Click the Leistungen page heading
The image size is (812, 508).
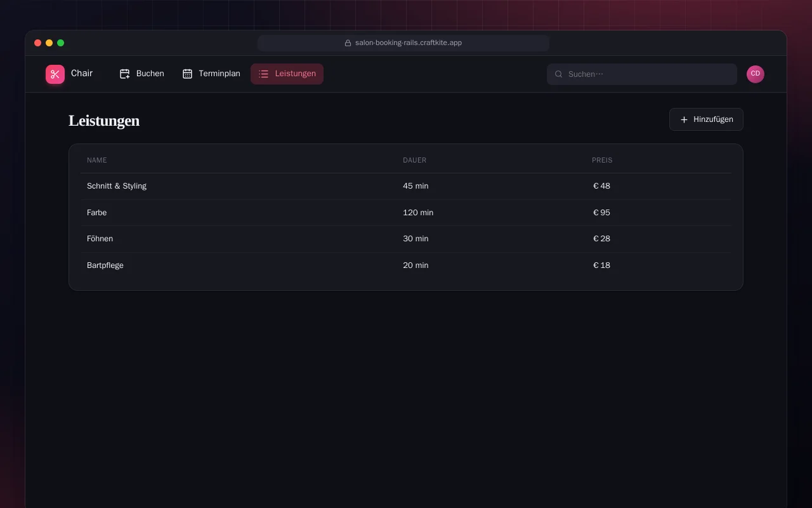tap(104, 121)
